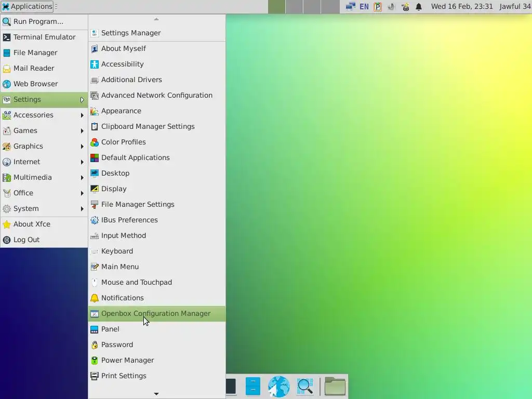
Task: Launch Web Browser from menu
Action: [x=44, y=84]
